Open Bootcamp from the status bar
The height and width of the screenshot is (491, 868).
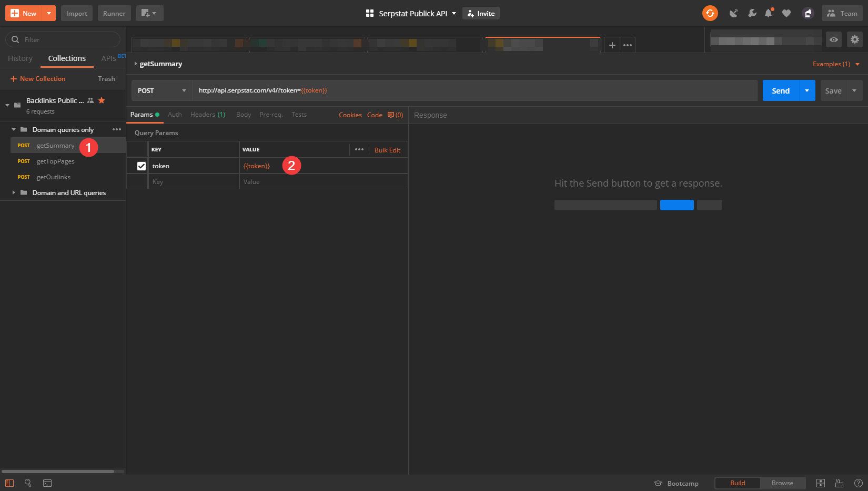[x=677, y=483]
